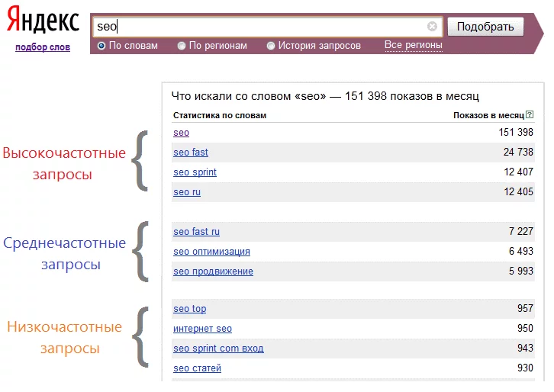The height and width of the screenshot is (392, 554).
Task: Click the Подобрать button
Action: click(485, 27)
